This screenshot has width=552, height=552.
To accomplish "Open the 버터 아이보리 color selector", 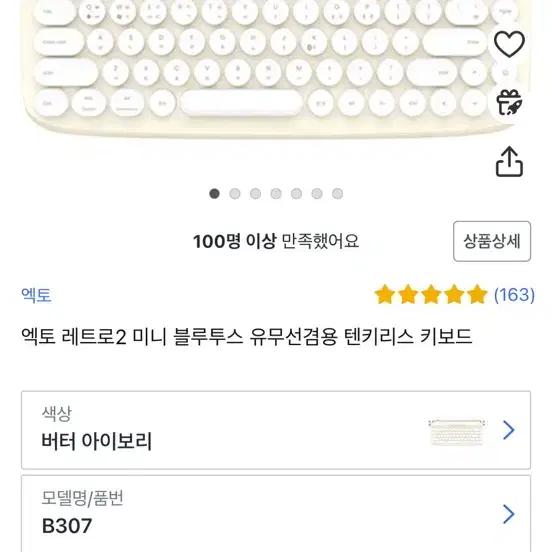I will click(276, 430).
